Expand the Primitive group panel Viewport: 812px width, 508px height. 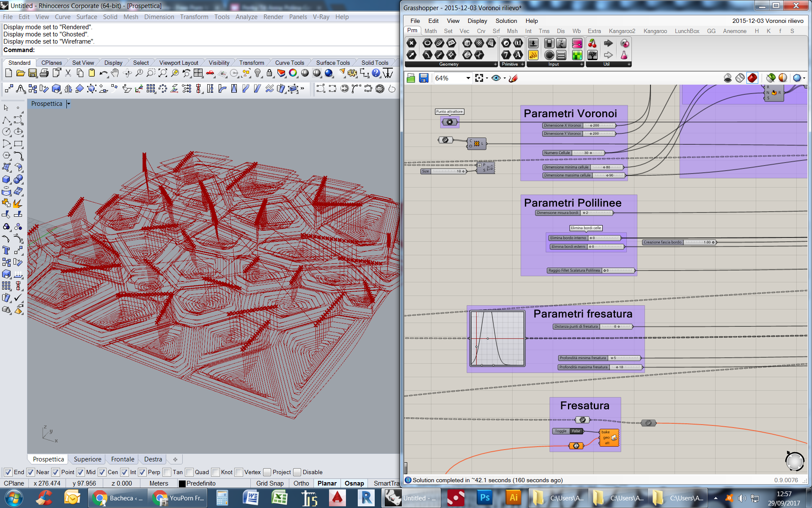click(x=523, y=64)
